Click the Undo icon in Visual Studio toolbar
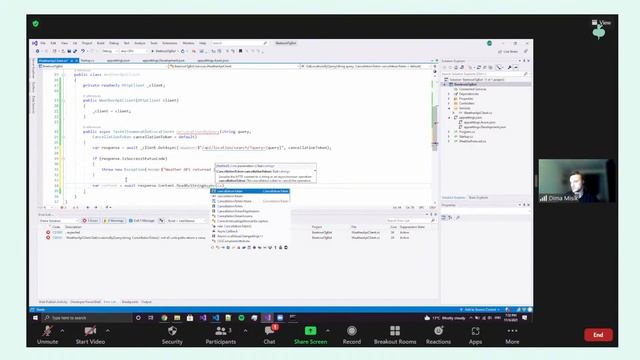The image size is (640, 360). (x=83, y=51)
